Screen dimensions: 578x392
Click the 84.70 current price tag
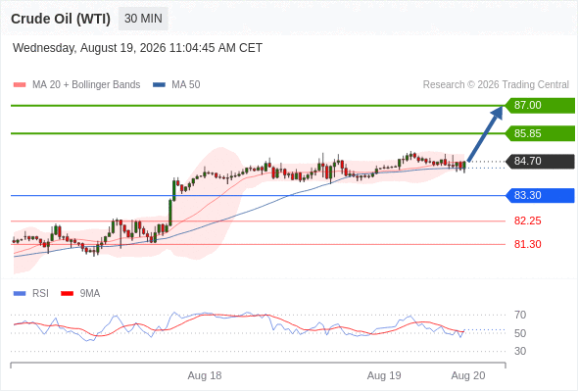click(540, 161)
